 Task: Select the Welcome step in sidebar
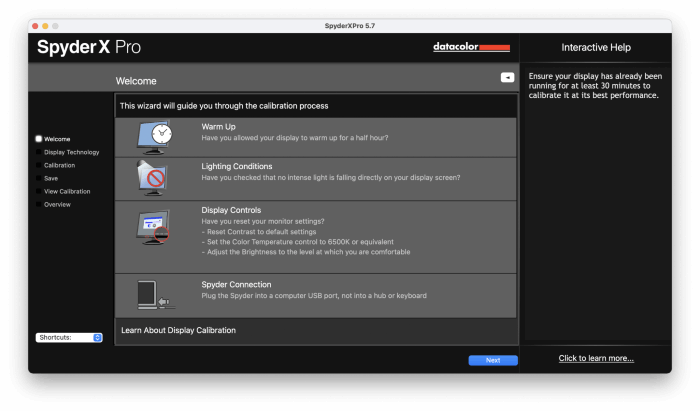(57, 139)
